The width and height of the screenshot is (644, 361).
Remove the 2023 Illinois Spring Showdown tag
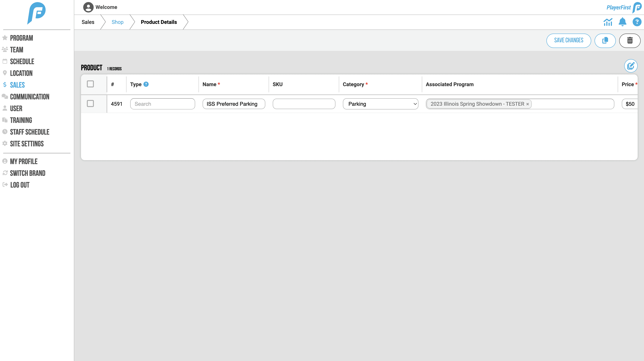pyautogui.click(x=528, y=104)
